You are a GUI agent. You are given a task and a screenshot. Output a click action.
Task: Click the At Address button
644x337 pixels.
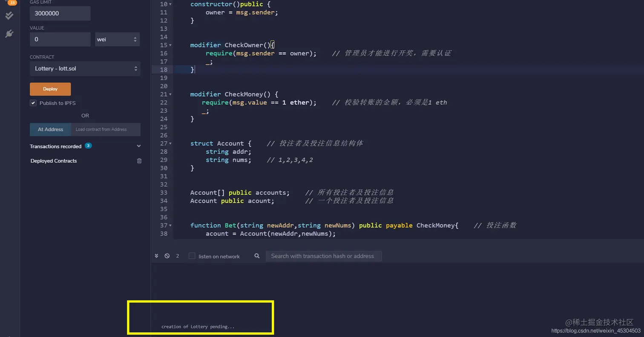50,129
